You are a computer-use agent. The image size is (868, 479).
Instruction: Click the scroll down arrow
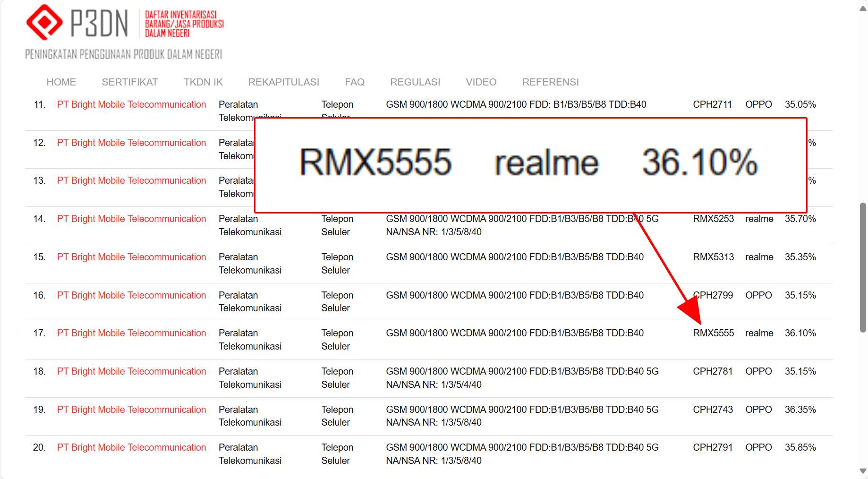pos(863,471)
